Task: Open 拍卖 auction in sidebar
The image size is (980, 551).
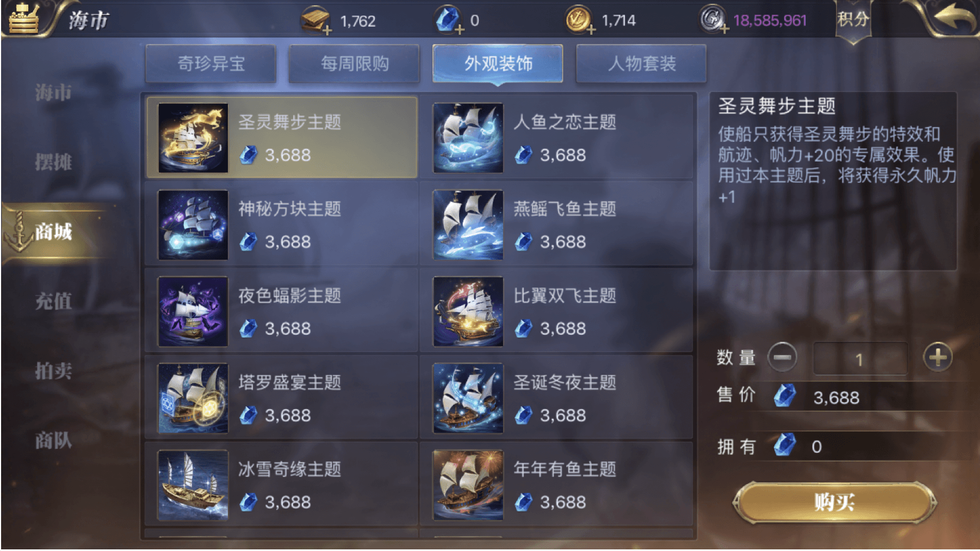Action: (x=53, y=371)
